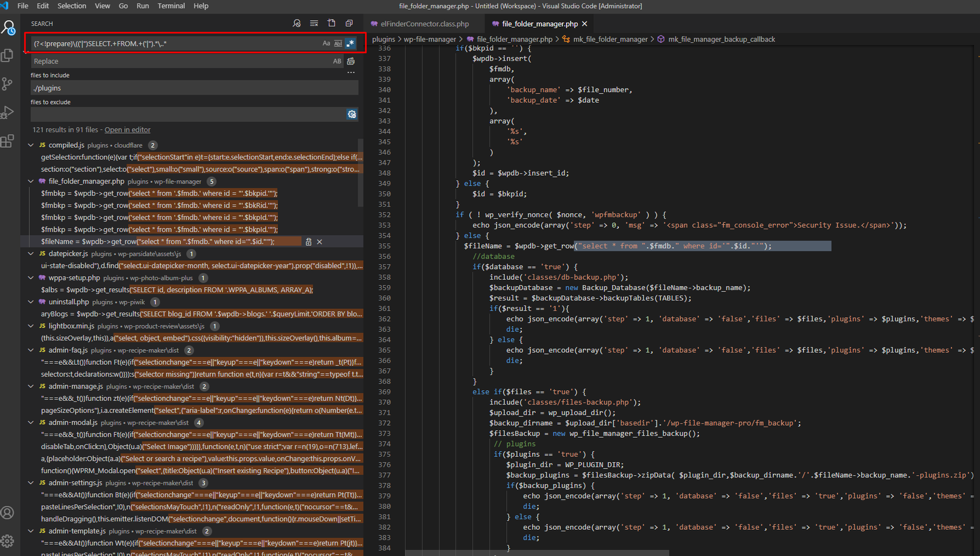Collapse all search results
The width and height of the screenshot is (980, 556).
click(349, 24)
